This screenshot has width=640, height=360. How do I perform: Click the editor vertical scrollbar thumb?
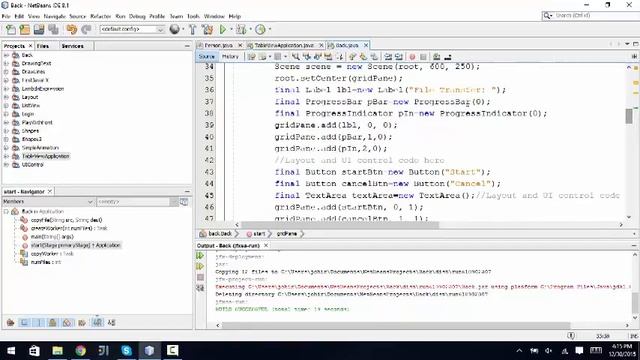coord(629,116)
